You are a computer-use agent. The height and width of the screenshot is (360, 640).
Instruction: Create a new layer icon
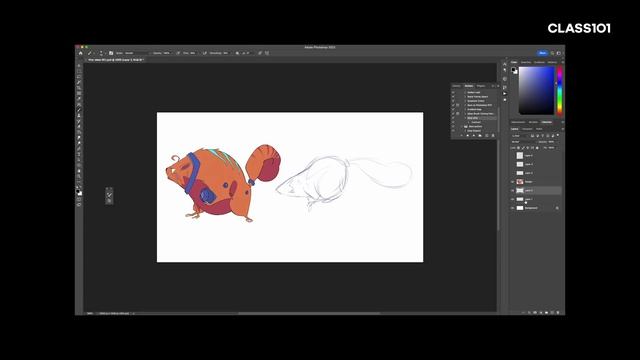coord(552,312)
